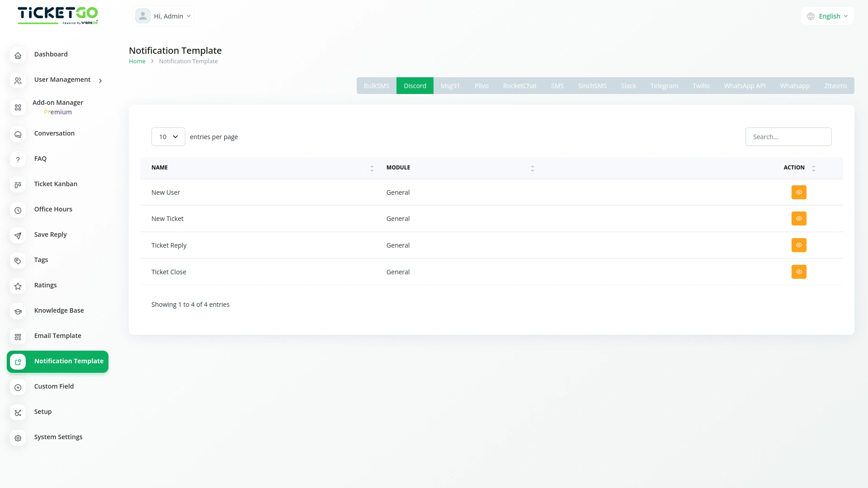The height and width of the screenshot is (488, 868).
Task: View the Ticket Reply template eye icon
Action: pyautogui.click(x=799, y=245)
